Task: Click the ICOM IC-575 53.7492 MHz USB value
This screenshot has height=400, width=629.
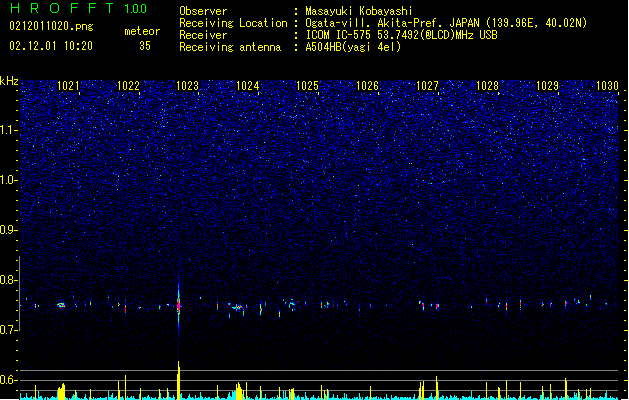Action: [x=402, y=35]
